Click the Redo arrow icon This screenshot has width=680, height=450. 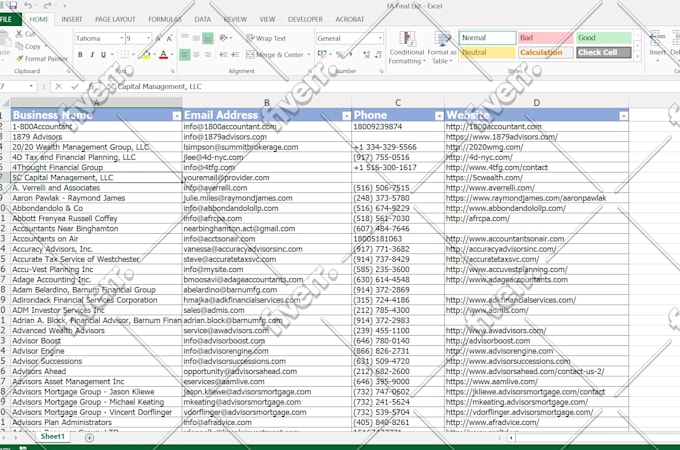[47, 6]
